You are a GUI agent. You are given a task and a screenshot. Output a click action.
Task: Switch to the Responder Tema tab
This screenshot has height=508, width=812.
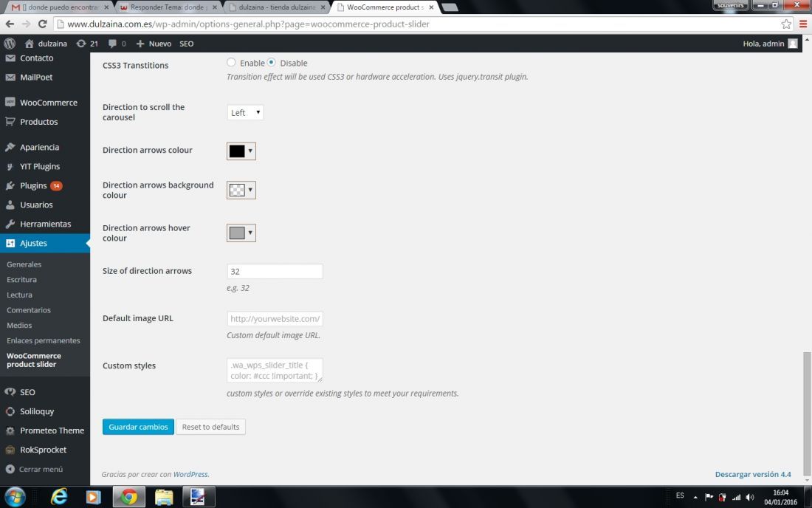[x=168, y=7]
